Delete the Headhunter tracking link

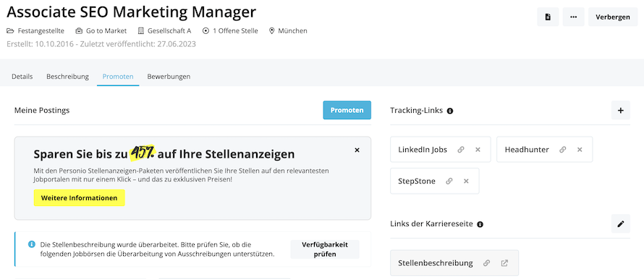pos(580,150)
